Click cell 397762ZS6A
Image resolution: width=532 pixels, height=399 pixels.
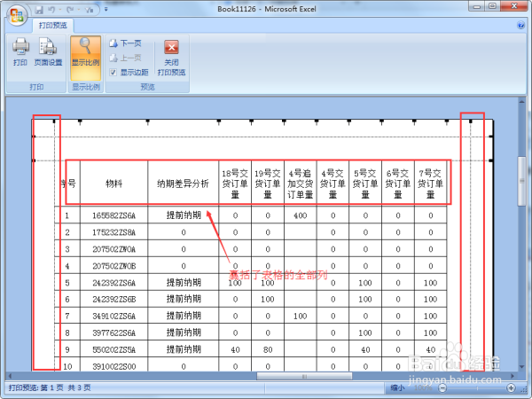coord(114,332)
